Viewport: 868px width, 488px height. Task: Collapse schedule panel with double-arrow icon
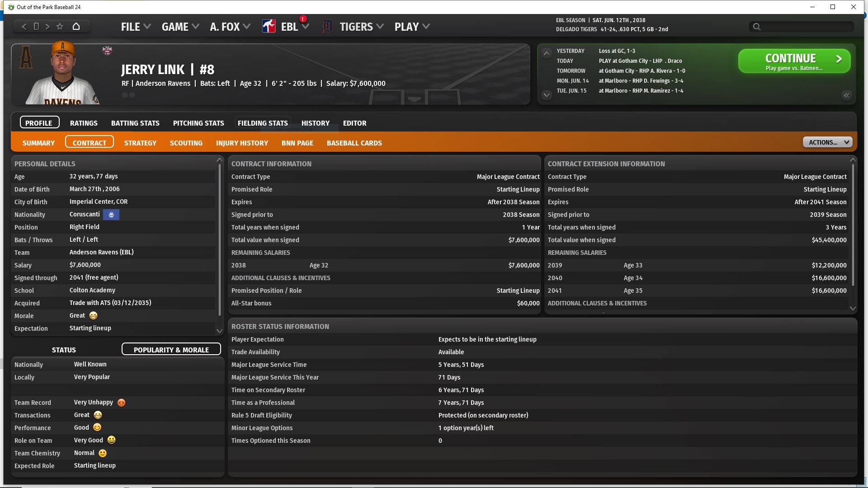tap(846, 95)
